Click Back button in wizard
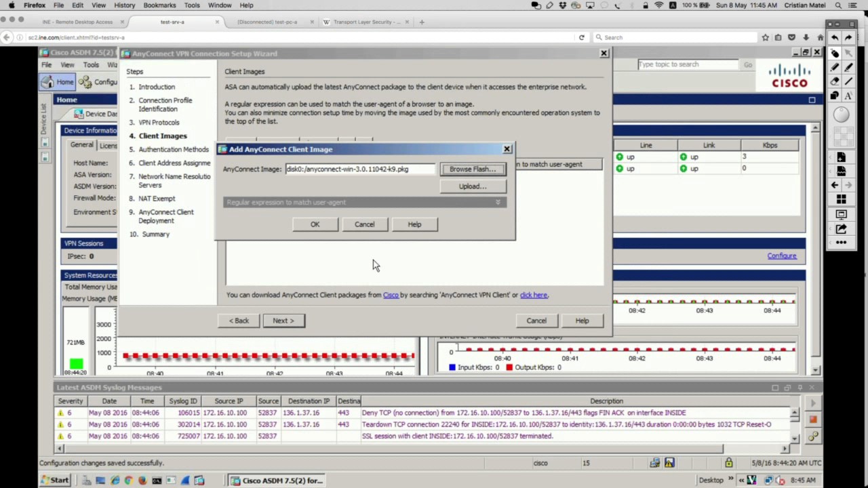This screenshot has width=868, height=488. pos(239,321)
